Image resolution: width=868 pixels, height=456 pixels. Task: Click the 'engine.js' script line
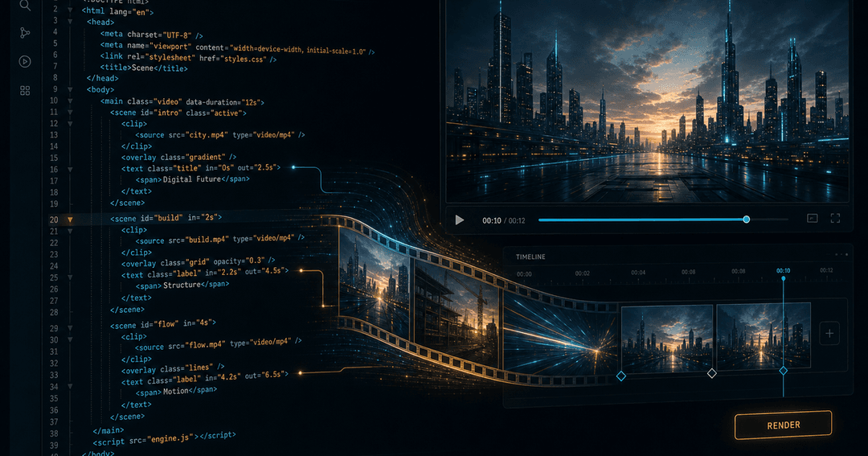(164, 438)
